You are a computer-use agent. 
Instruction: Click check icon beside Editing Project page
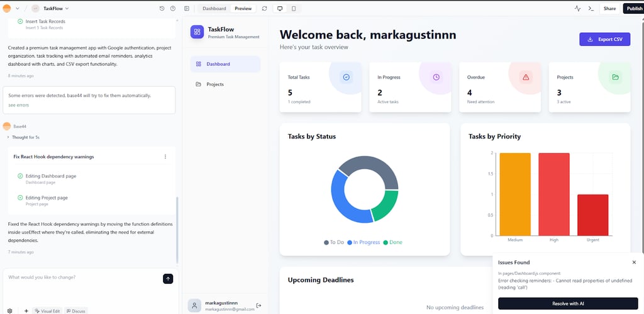pos(20,198)
